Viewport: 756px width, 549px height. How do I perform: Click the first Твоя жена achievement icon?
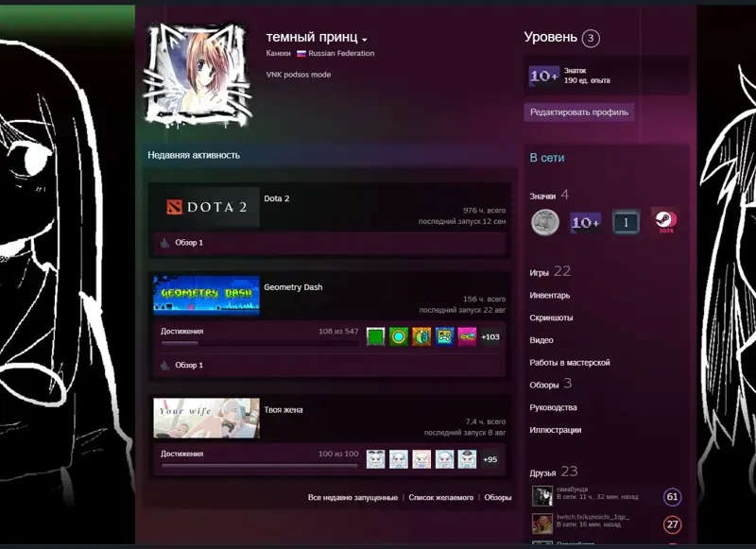point(375,459)
